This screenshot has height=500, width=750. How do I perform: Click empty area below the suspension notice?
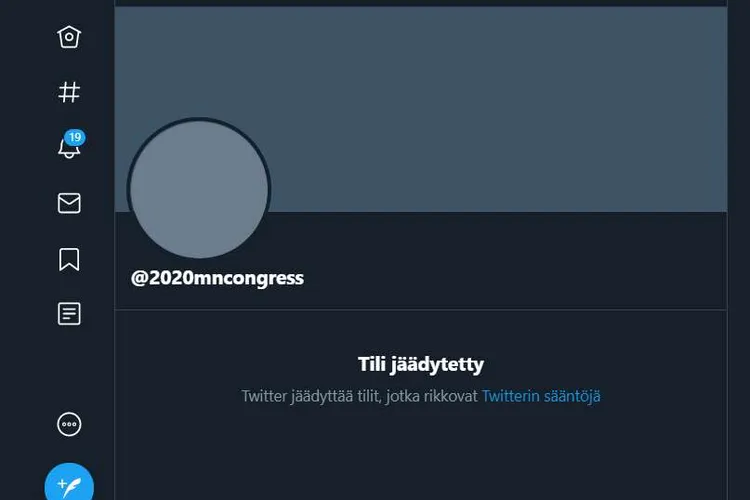(x=421, y=455)
